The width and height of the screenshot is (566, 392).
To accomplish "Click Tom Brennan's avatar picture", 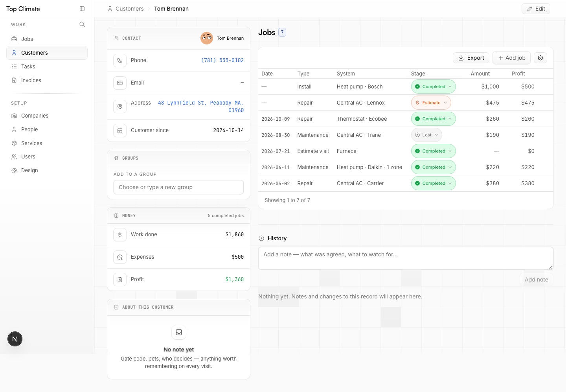I will 207,38.
